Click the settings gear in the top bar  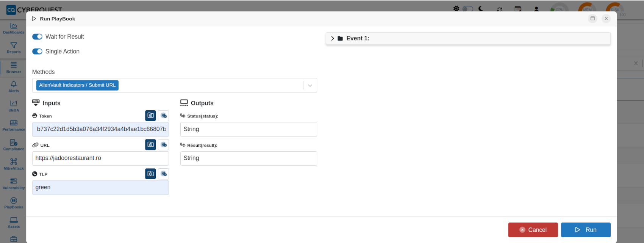click(x=456, y=8)
